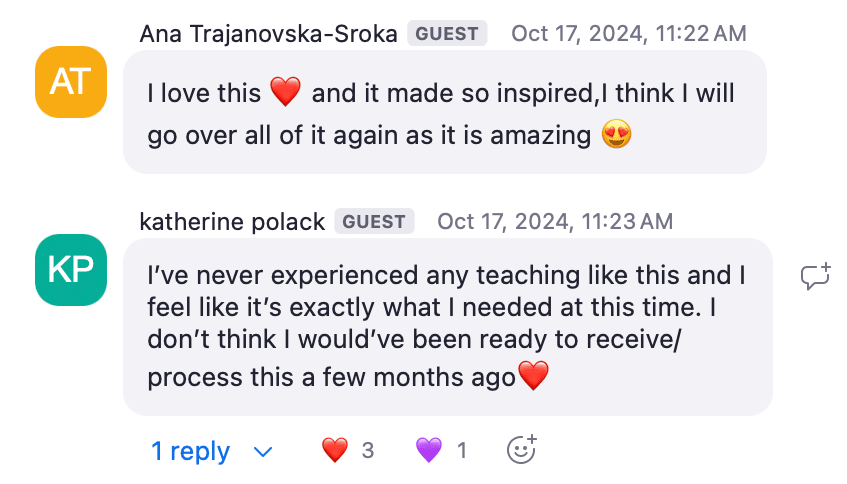The height and width of the screenshot is (484, 847).
Task: Click the red heart reaction count 3
Action: pos(367,451)
